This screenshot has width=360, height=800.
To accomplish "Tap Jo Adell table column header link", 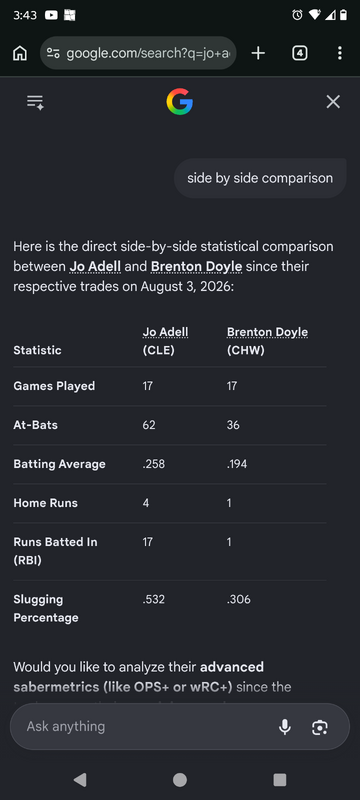I will (x=165, y=332).
